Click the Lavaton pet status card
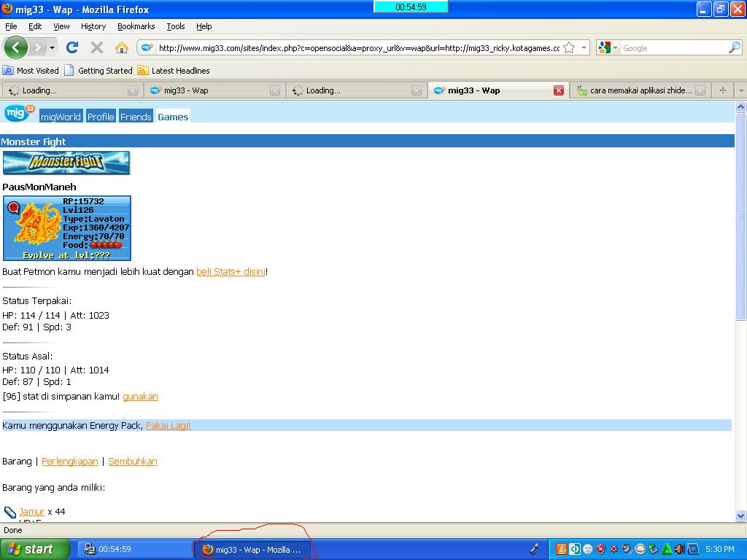This screenshot has height=560, width=747. pos(66,228)
